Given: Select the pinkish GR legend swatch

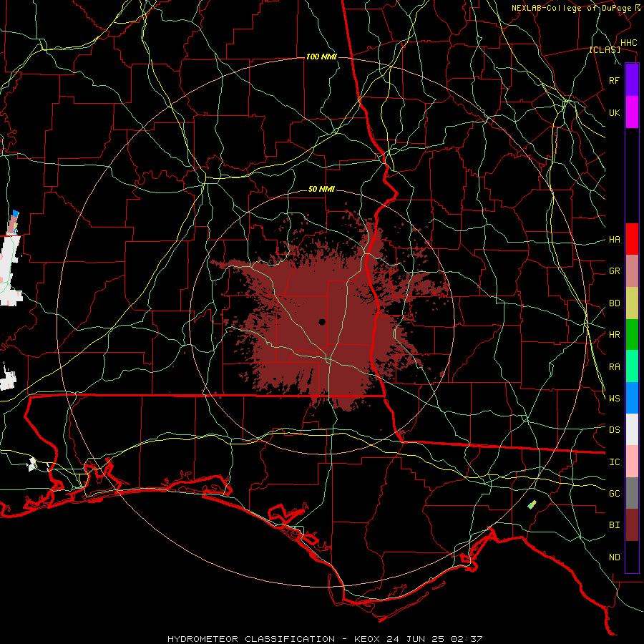Looking at the screenshot, I should tap(632, 271).
